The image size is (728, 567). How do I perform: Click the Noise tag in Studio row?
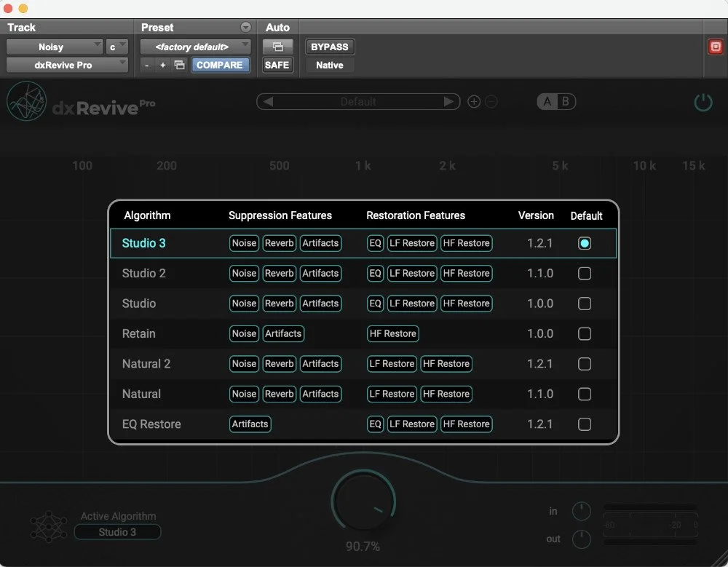pos(244,304)
